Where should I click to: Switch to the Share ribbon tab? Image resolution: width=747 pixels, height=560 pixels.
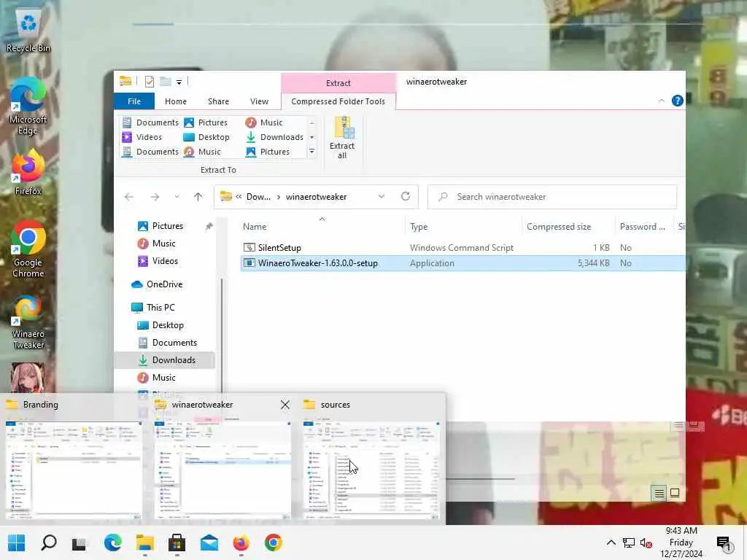[218, 101]
